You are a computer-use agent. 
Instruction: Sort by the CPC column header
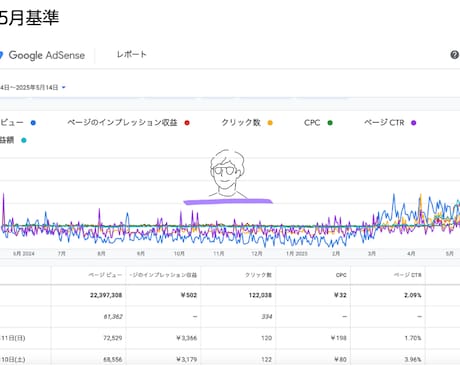coord(341,275)
